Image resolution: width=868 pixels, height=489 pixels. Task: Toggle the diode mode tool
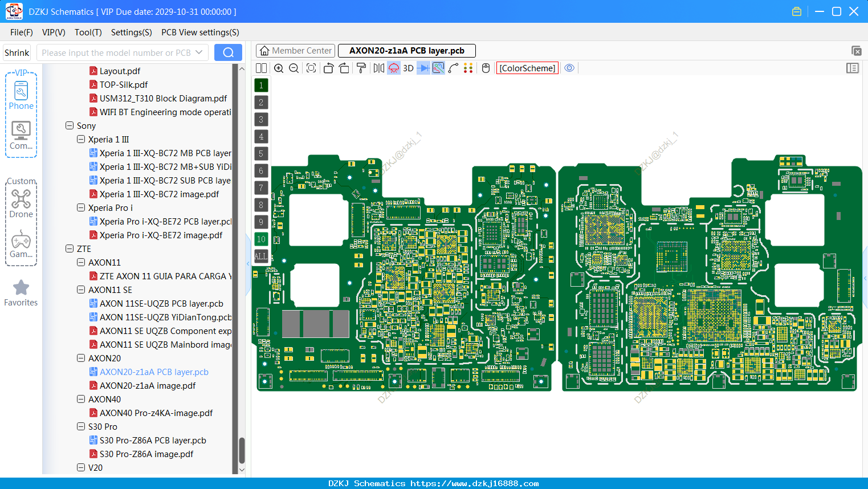(423, 68)
